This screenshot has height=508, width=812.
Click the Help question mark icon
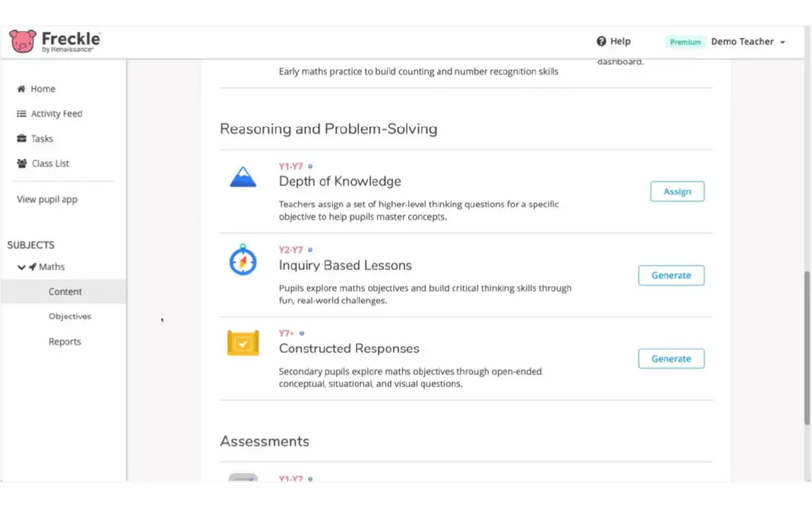pyautogui.click(x=601, y=41)
